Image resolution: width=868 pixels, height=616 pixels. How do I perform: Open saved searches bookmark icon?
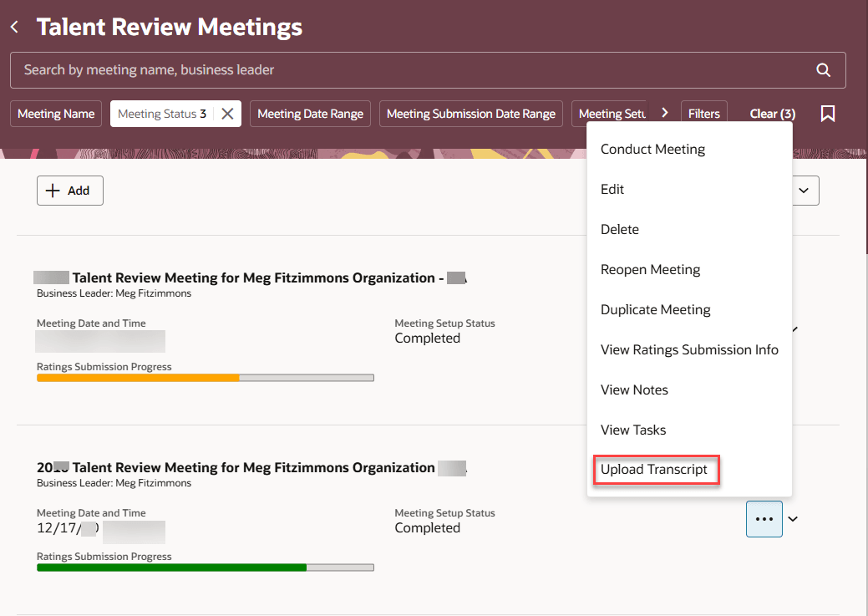click(828, 114)
